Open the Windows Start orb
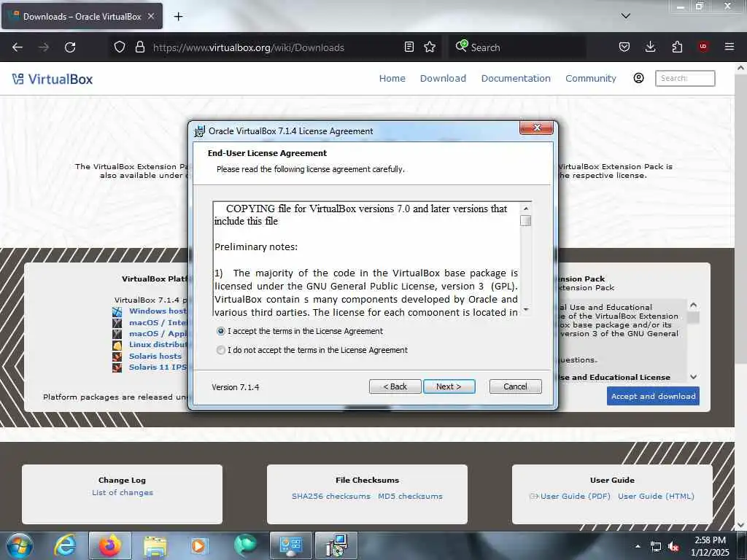Screen dimensions: 747x560 point(20,545)
